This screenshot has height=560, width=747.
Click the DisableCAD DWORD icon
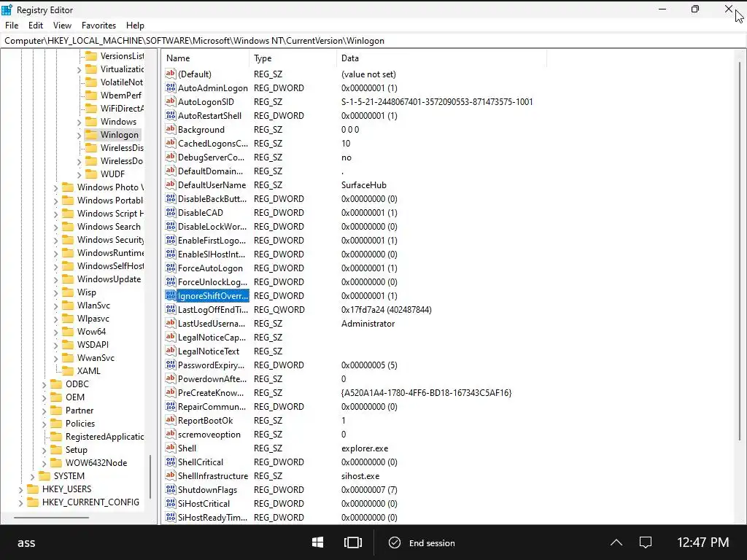[171, 212]
